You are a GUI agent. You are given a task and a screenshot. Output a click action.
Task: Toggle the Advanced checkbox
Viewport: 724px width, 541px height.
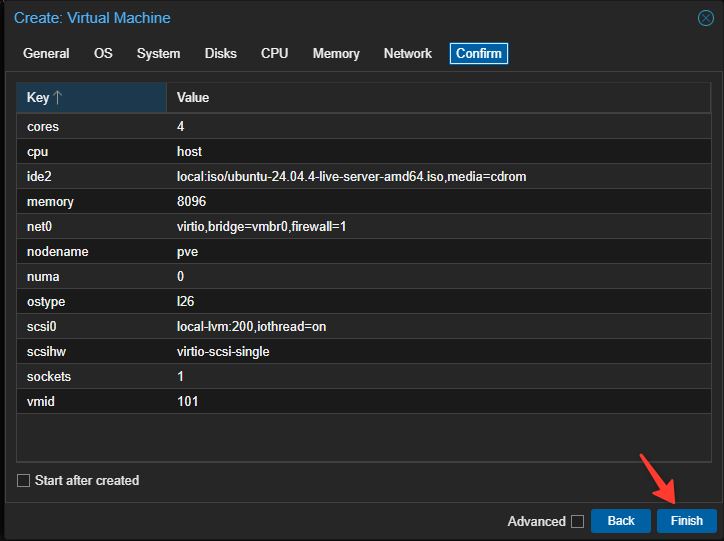(x=577, y=521)
